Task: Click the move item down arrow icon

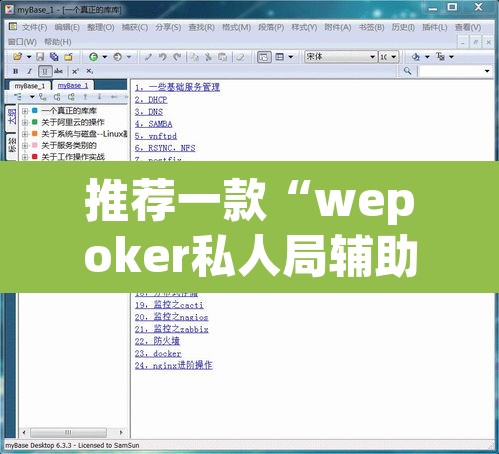Action: pyautogui.click(x=99, y=97)
